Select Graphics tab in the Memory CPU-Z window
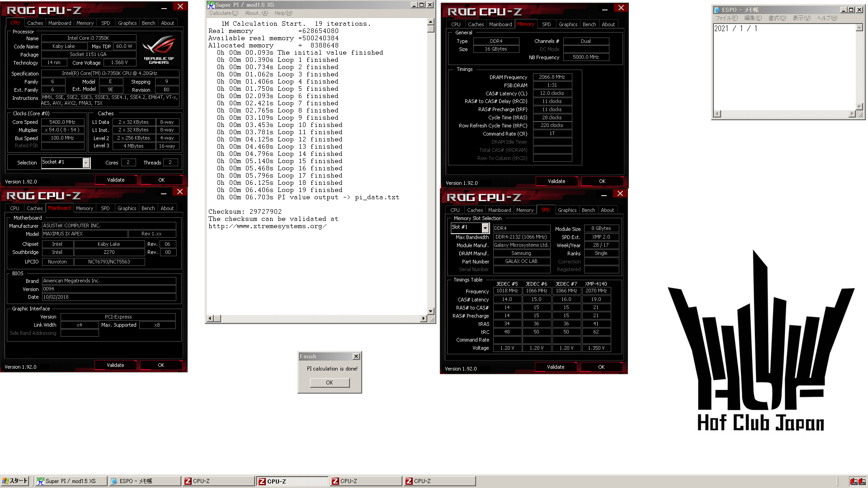The height and width of the screenshot is (488, 868). click(568, 24)
